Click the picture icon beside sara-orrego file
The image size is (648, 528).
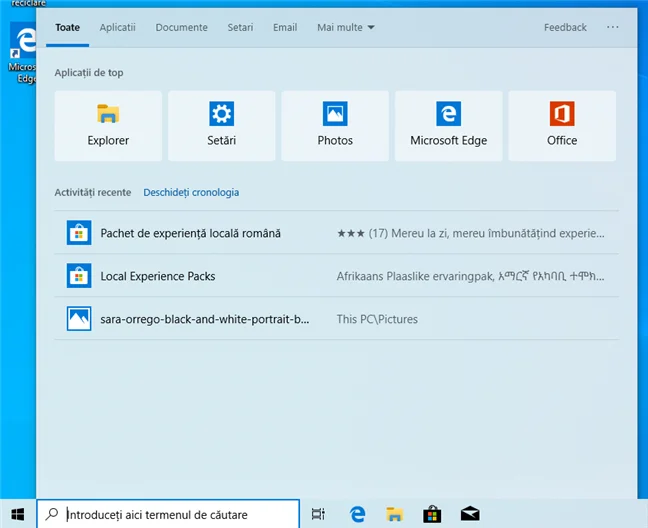click(79, 319)
